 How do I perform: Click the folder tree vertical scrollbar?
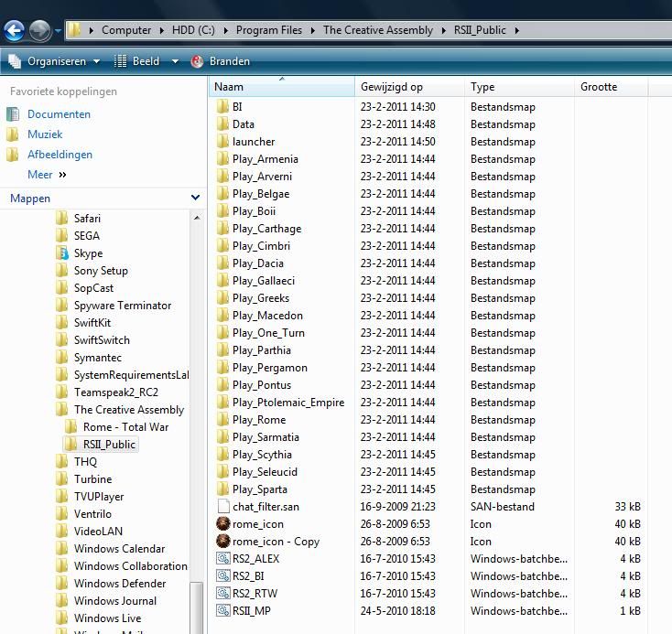(x=198, y=412)
